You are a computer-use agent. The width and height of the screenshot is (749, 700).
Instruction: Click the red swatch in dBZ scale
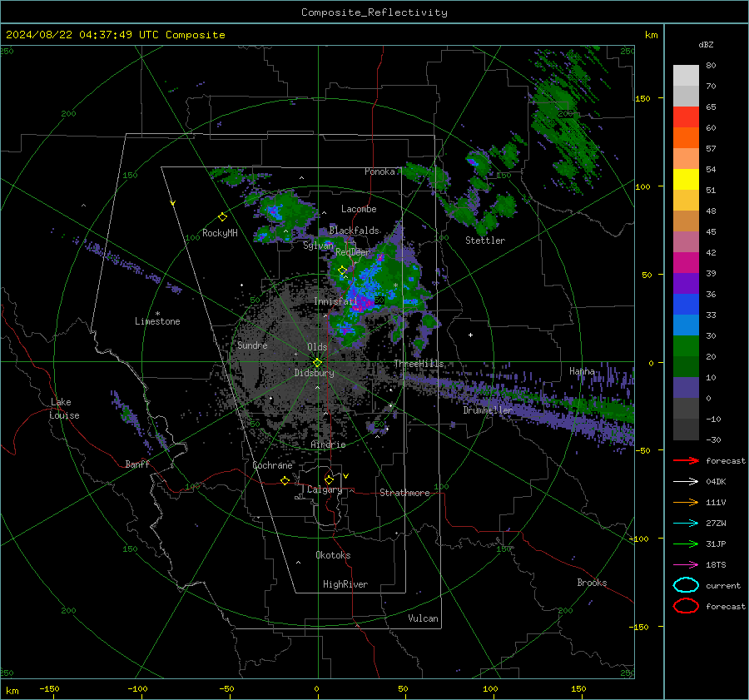point(686,117)
